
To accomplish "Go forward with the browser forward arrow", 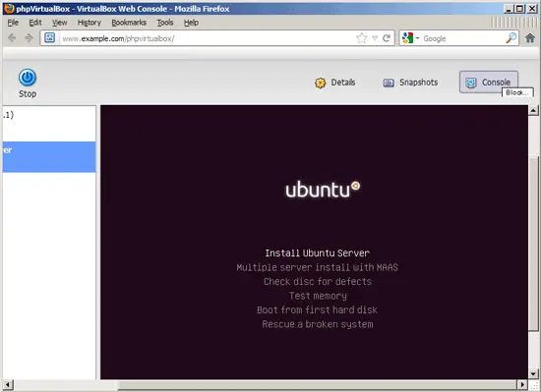I will click(x=29, y=38).
